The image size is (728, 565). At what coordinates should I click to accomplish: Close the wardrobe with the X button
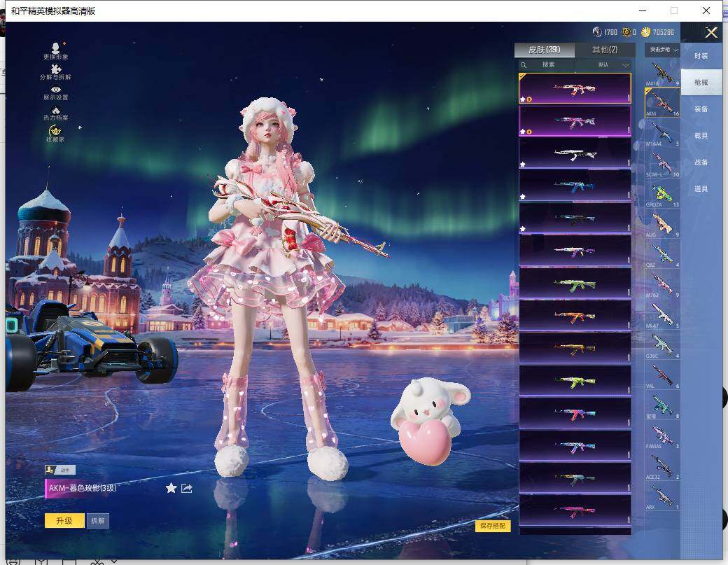(711, 32)
